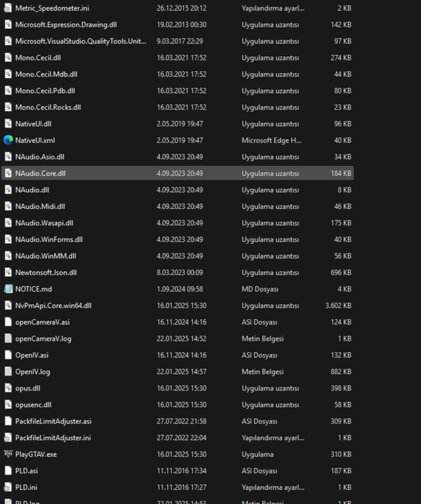The image size is (421, 504).
Task: Click the Edge icon next to NativeUI.xml
Action: tap(8, 140)
